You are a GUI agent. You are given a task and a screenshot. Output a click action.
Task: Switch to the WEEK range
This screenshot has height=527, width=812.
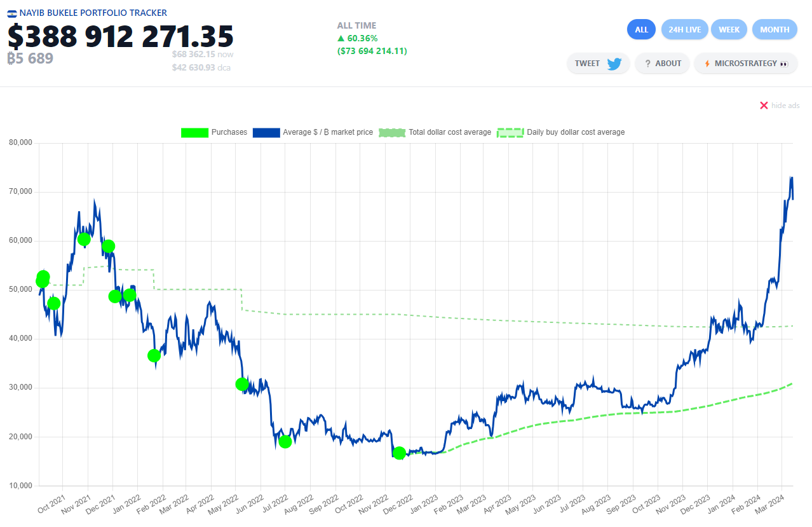pyautogui.click(x=729, y=29)
